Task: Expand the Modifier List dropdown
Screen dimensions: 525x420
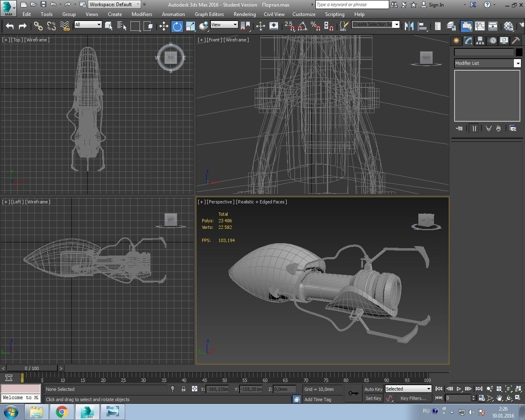Action: tap(518, 63)
